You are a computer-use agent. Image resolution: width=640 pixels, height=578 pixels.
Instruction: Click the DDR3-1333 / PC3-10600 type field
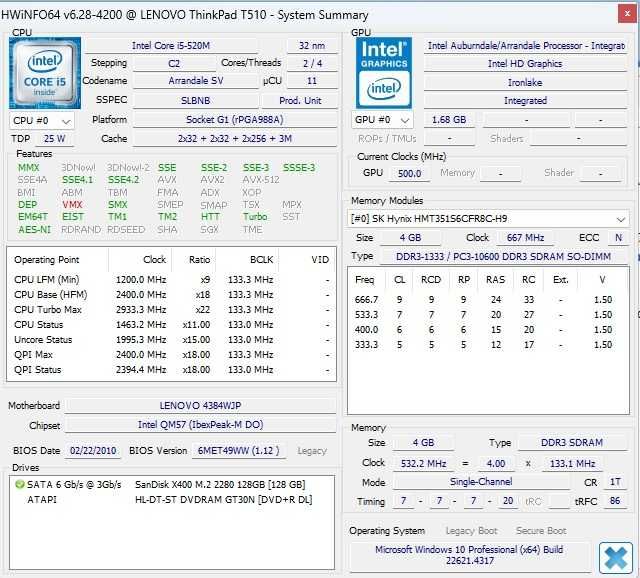[504, 256]
